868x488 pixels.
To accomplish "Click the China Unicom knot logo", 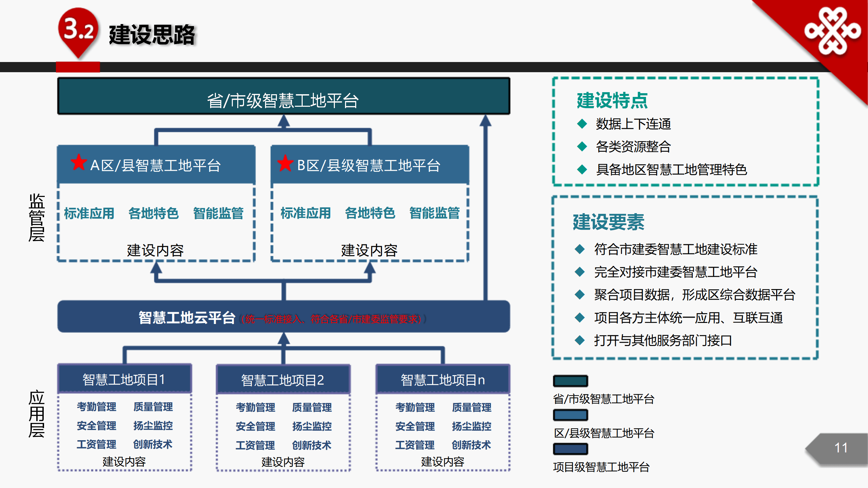I will coord(832,31).
